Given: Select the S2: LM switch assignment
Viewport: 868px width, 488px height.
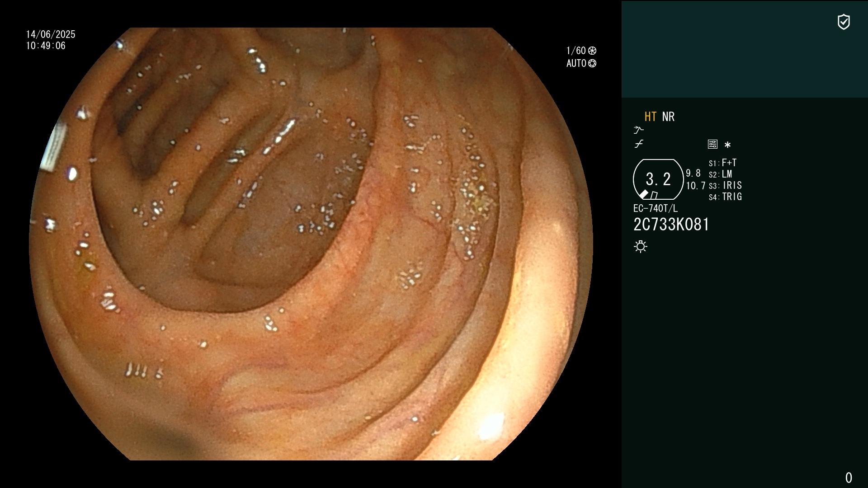Looking at the screenshot, I should coord(721,174).
